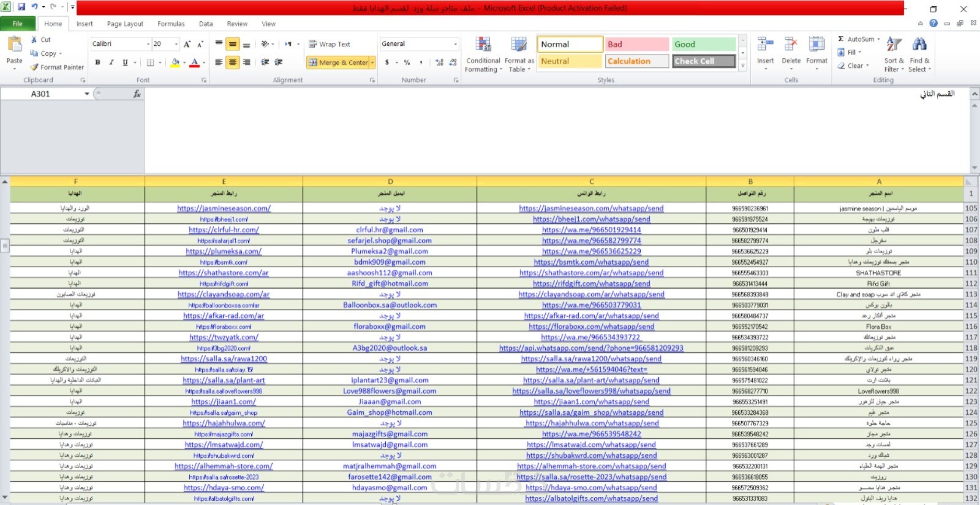Save the workbook from the Quick Access Toolbar
Viewport: 980px width, 505px height.
pos(21,7)
